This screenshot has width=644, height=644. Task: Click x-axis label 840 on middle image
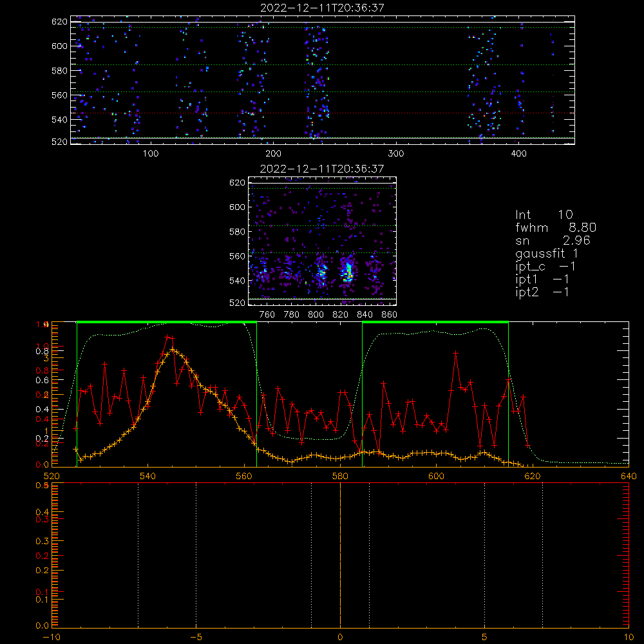(x=365, y=315)
